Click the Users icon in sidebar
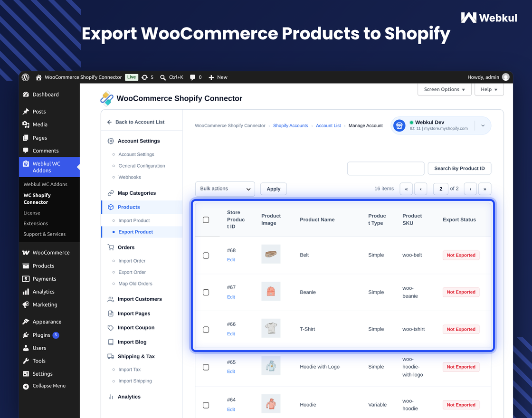Image resolution: width=532 pixels, height=418 pixels. click(x=26, y=348)
